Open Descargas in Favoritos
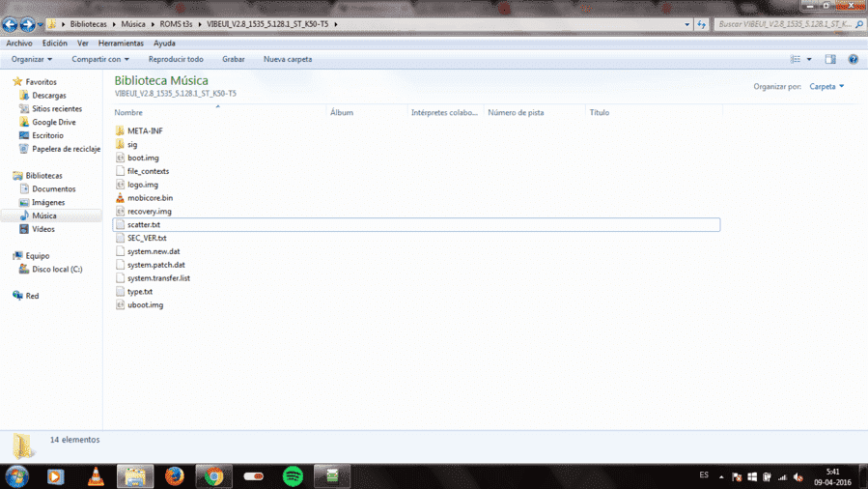This screenshot has height=489, width=868. tap(48, 96)
